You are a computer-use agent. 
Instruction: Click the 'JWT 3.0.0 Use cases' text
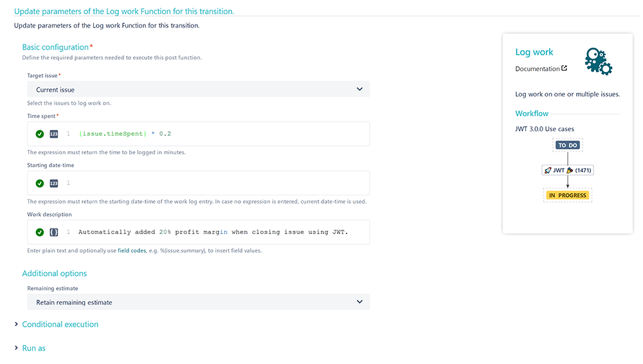point(545,129)
